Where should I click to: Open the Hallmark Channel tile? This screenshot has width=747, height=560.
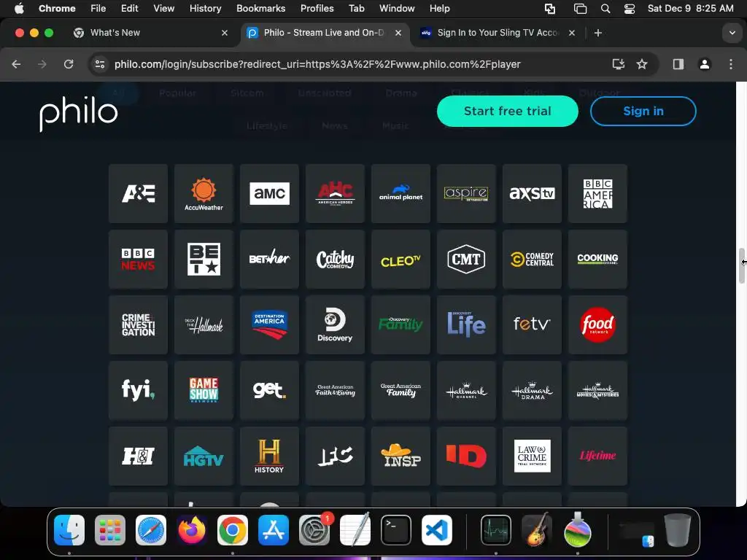[466, 391]
